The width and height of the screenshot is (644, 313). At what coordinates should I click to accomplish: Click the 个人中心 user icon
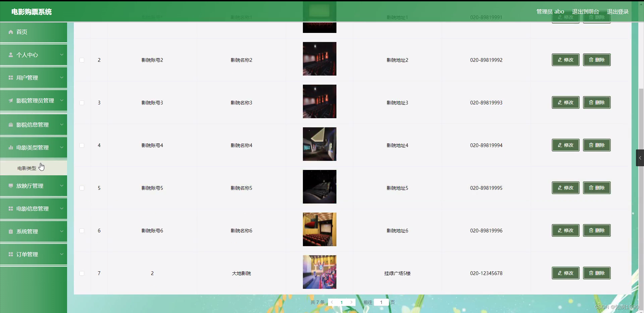(10, 55)
